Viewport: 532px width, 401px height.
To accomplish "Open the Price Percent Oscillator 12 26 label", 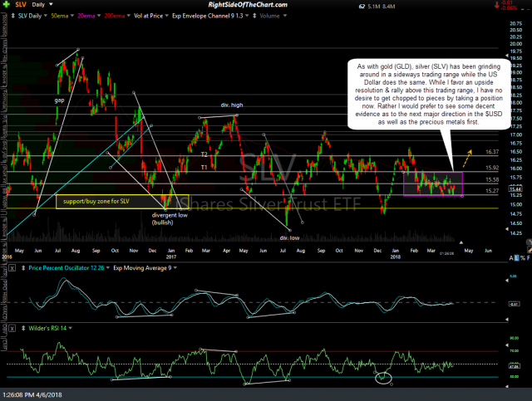I will [x=66, y=268].
